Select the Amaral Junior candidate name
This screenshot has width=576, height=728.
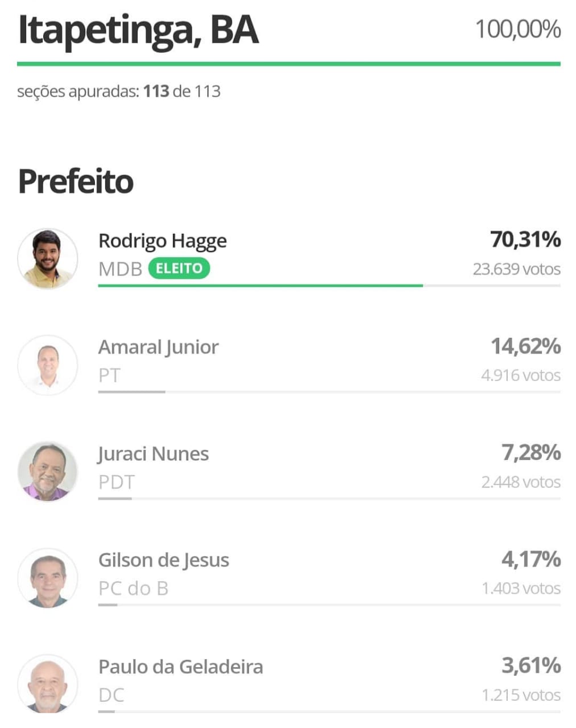coord(159,347)
